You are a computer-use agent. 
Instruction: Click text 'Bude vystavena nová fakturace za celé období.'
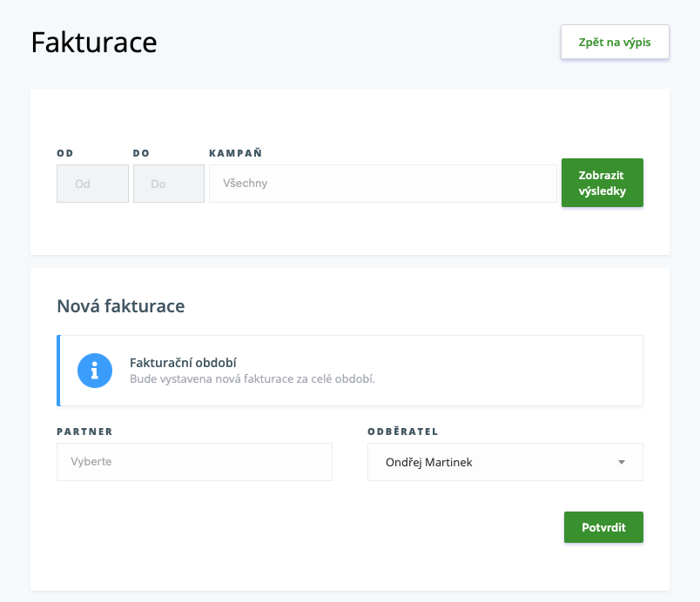252,379
